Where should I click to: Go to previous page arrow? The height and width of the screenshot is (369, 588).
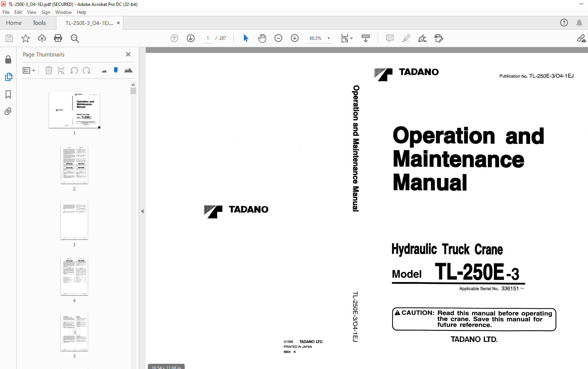(174, 38)
